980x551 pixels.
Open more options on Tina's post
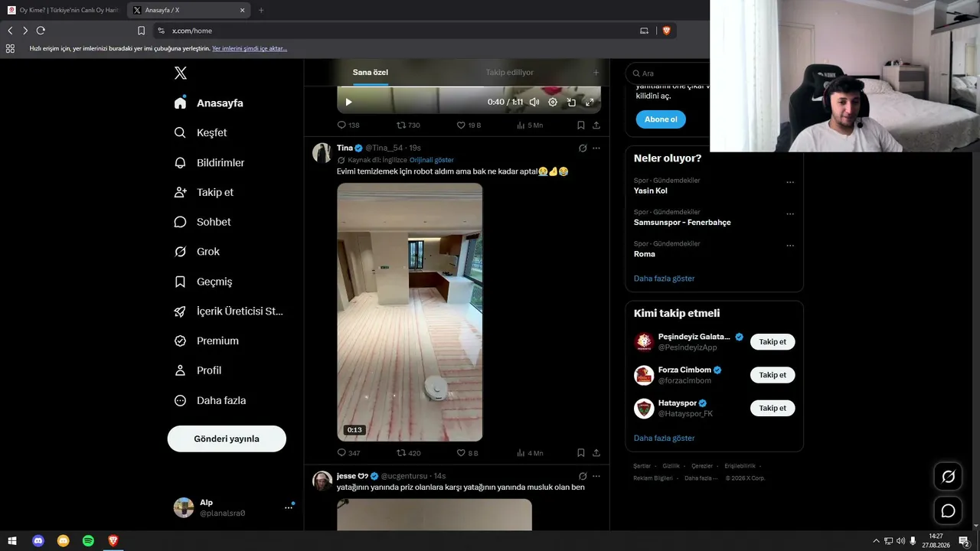pos(596,148)
